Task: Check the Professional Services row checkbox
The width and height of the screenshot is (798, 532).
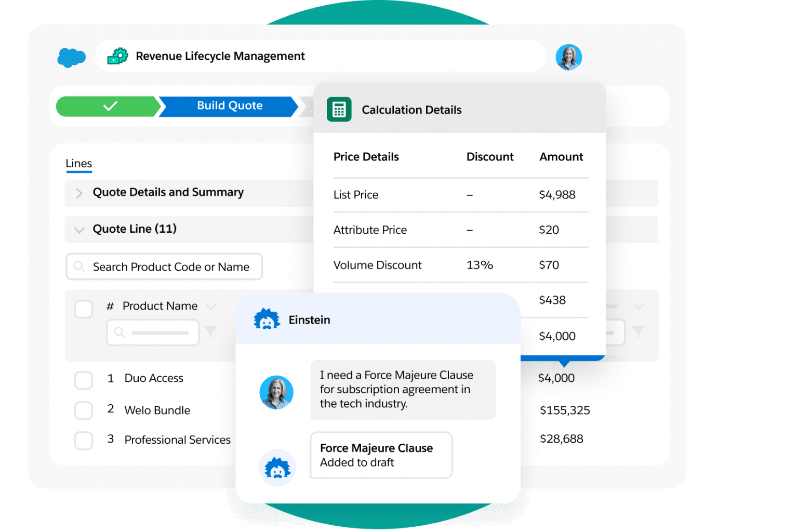Action: 84,441
